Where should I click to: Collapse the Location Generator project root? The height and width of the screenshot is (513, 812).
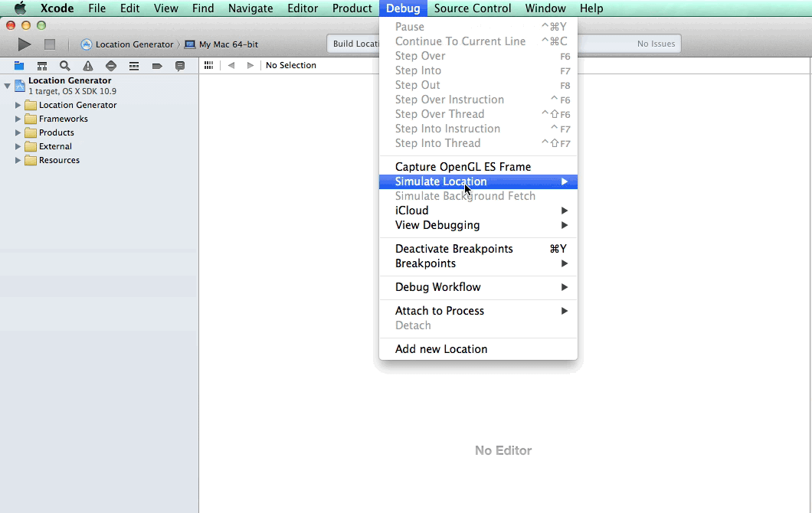(7, 86)
